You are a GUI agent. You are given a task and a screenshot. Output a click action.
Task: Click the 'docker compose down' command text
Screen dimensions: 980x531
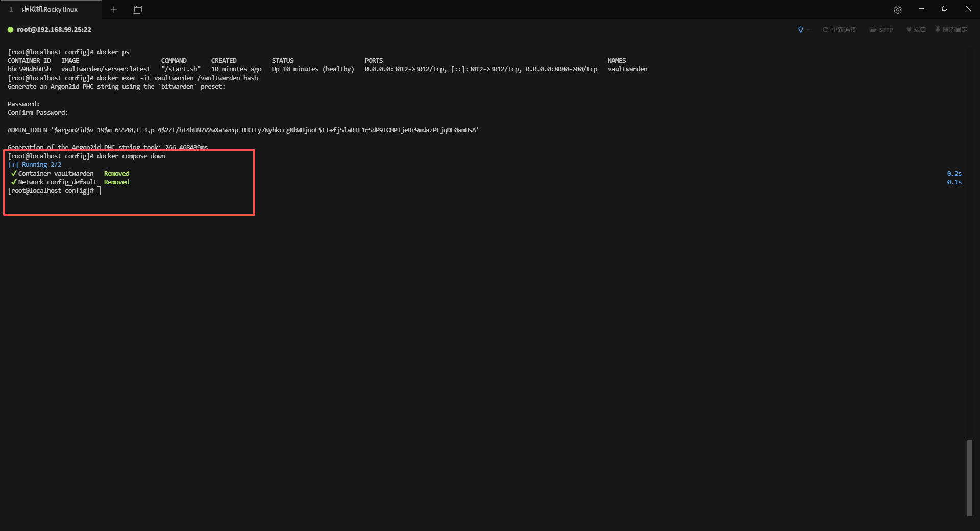pyautogui.click(x=131, y=156)
